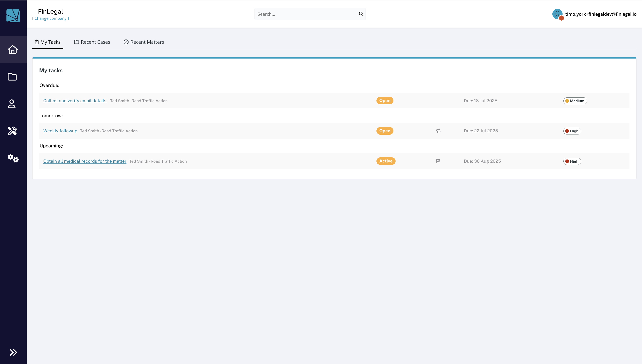This screenshot has height=364, width=642.
Task: Open the Change company link
Action: pyautogui.click(x=51, y=18)
